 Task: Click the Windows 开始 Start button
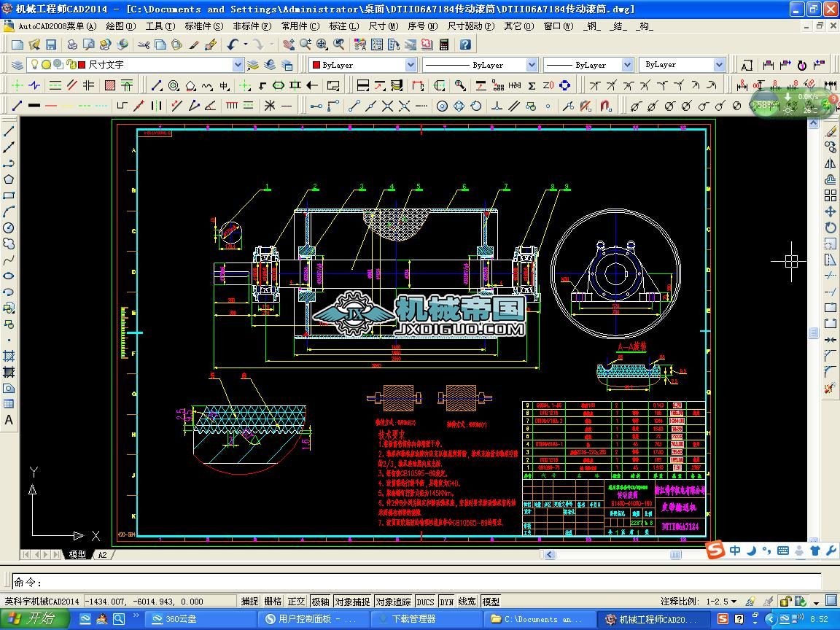tap(34, 619)
